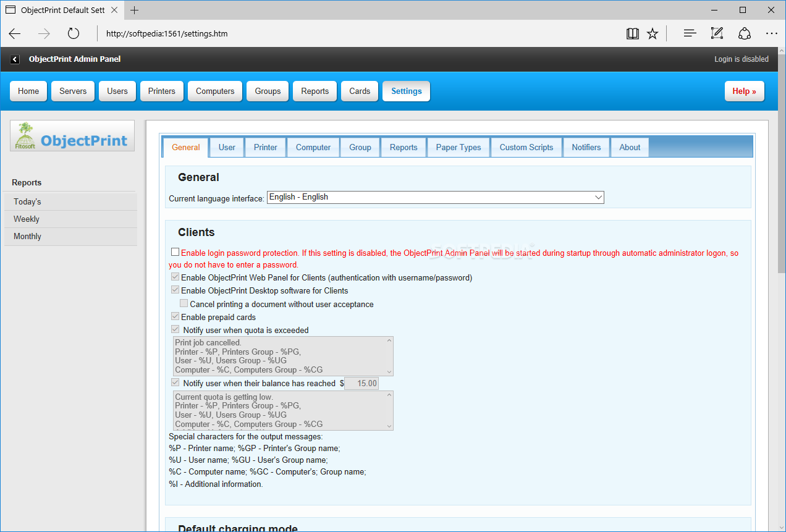Click the ObjectPrint Default Sett browser tab
Screen dimensions: 786x532
(x=62, y=11)
